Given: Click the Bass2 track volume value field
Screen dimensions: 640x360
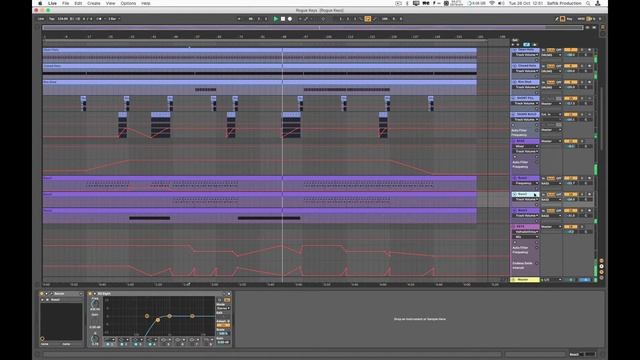Looking at the screenshot, I should click(x=570, y=200).
